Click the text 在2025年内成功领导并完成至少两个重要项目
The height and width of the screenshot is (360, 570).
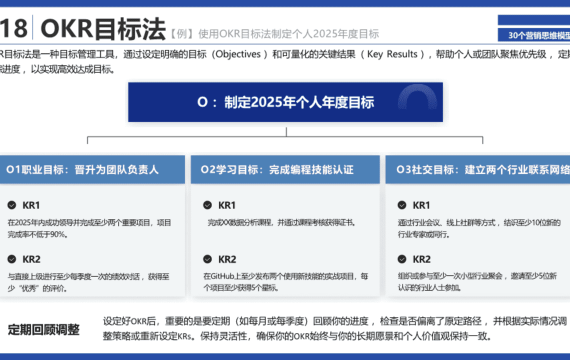click(x=79, y=223)
